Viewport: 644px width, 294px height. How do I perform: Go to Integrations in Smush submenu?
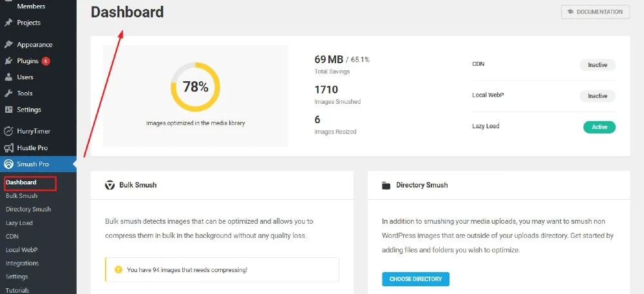pos(22,263)
